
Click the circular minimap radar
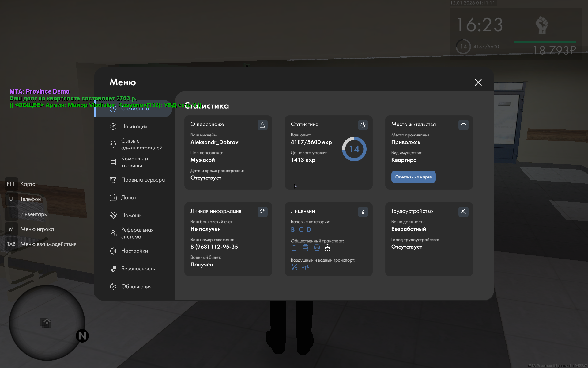[x=47, y=323]
